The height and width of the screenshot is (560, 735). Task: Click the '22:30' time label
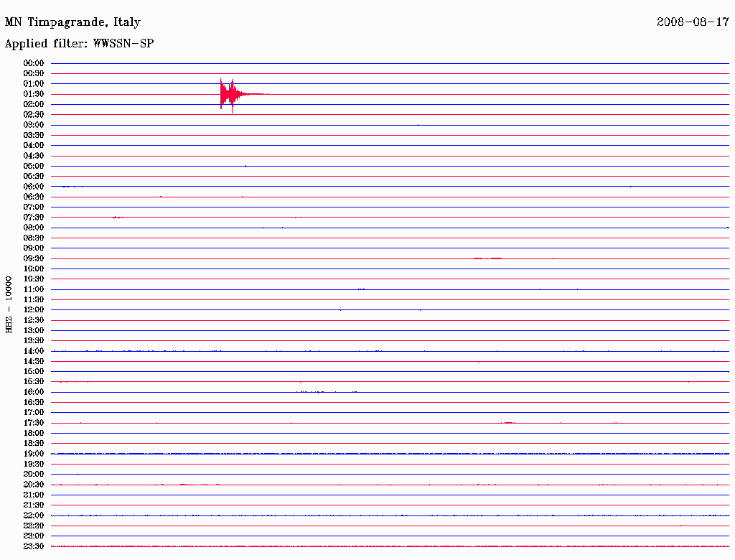[34, 526]
